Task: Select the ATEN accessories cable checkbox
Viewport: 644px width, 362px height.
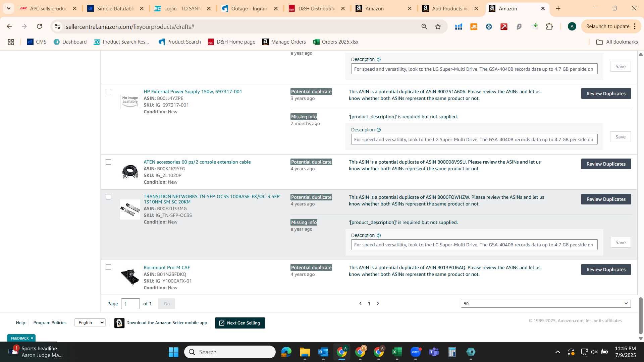Action: click(108, 162)
